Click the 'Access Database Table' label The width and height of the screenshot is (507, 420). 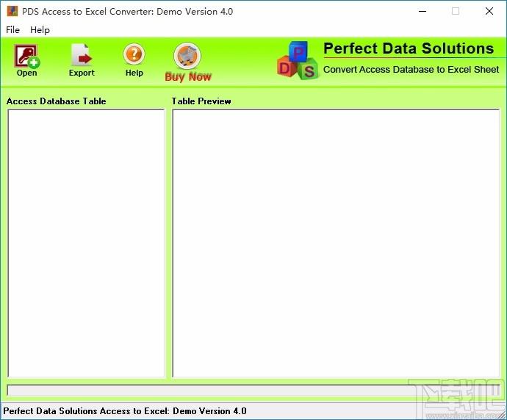[57, 101]
